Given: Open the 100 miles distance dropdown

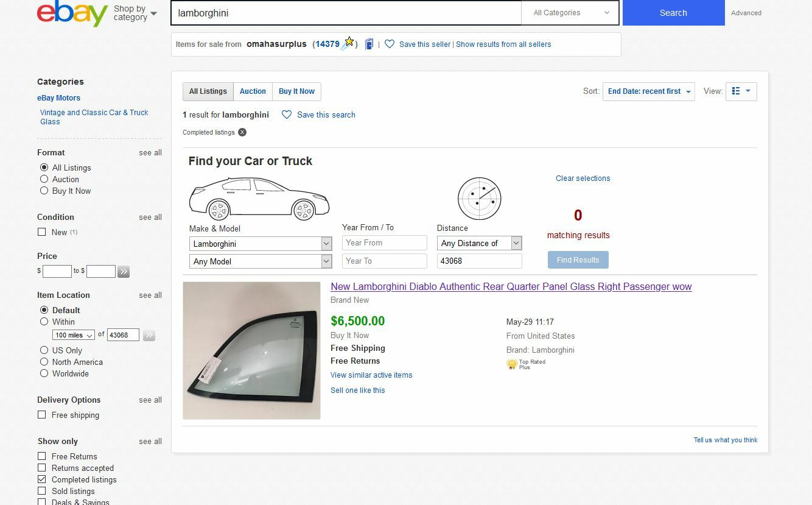Looking at the screenshot, I should click(73, 335).
